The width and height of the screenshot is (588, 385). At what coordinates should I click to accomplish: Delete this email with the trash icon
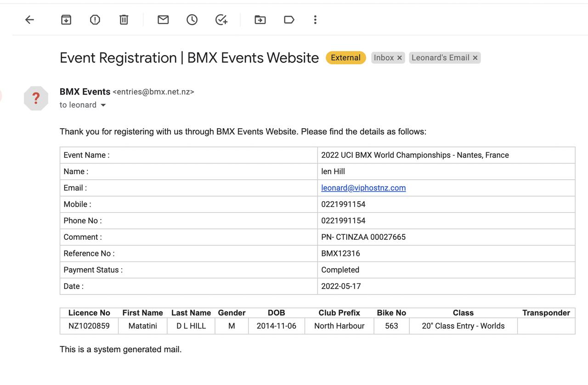124,20
